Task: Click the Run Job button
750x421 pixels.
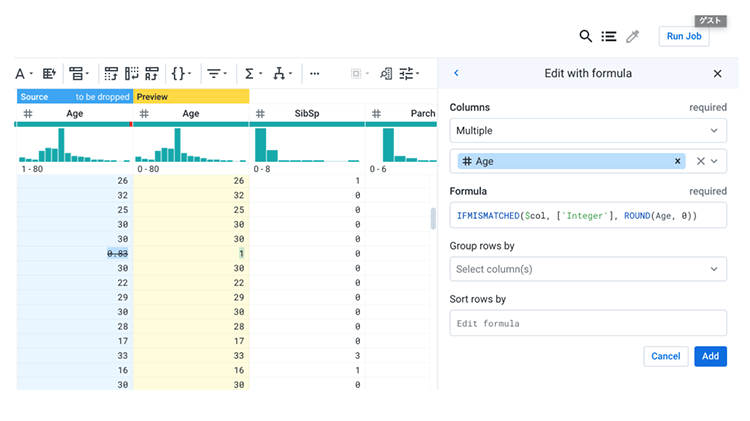Action: click(x=684, y=37)
